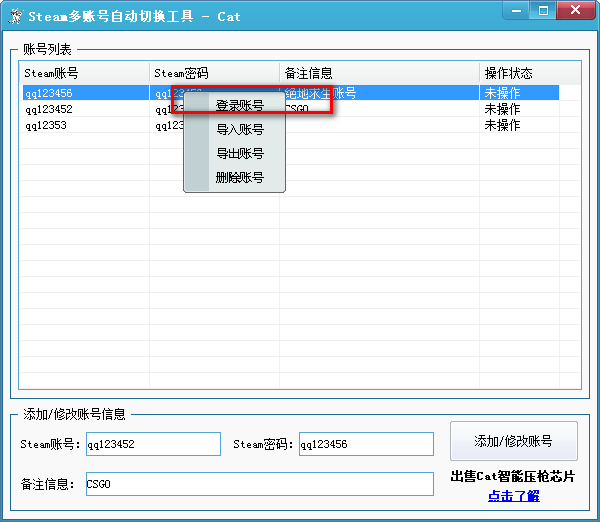Viewport: 600px width, 522px height.
Task: Click the 备注信息 column header
Action: (x=378, y=73)
